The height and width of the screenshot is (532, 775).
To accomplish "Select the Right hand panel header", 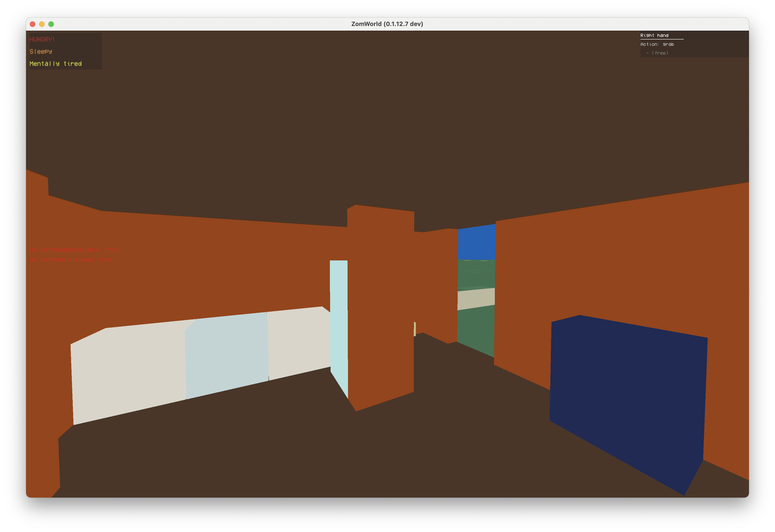I will tap(654, 35).
